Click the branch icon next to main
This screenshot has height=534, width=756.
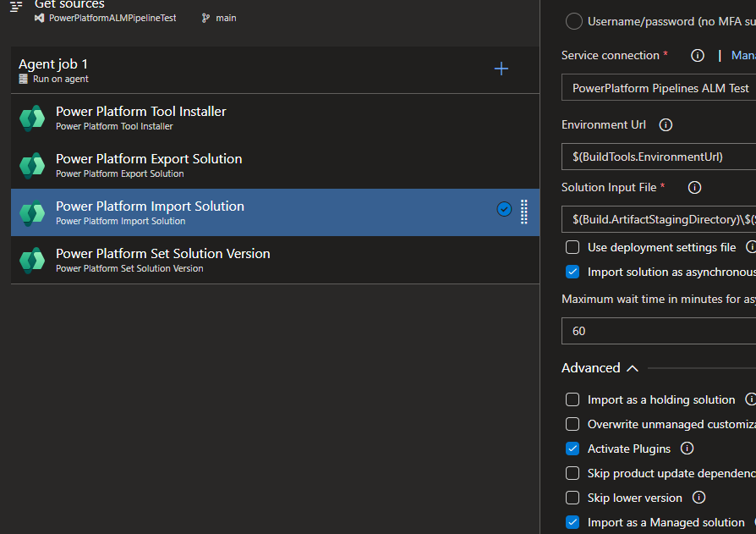(205, 17)
